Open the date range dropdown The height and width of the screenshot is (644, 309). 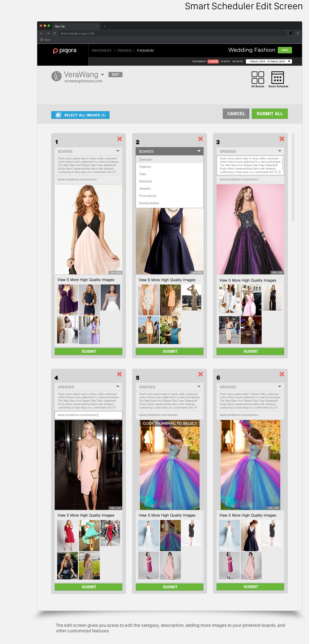pyautogui.click(x=269, y=62)
